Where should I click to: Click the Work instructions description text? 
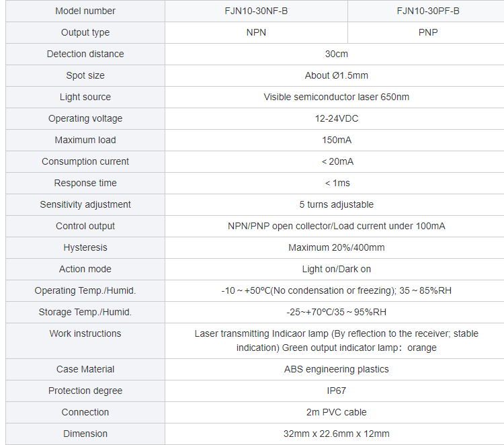click(x=336, y=341)
